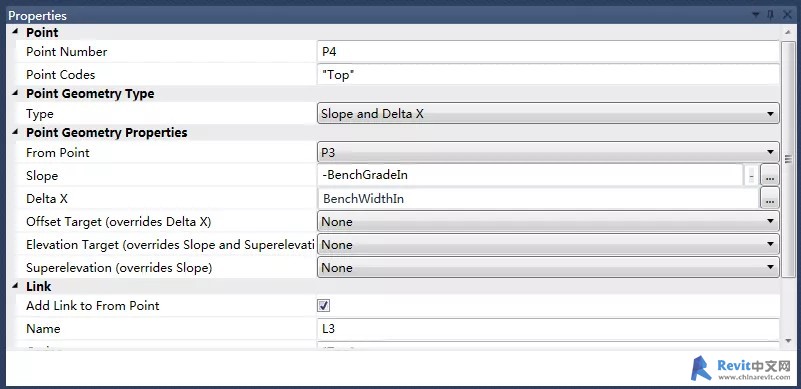Open the Offset Target dropdown
Viewport: 801px width, 389px height.
548,221
